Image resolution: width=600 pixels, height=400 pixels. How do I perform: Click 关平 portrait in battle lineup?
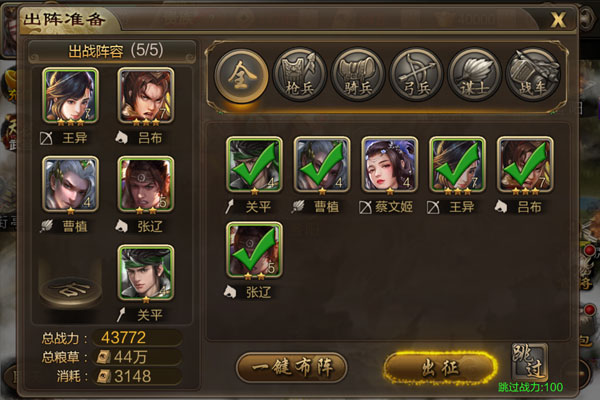point(146,273)
